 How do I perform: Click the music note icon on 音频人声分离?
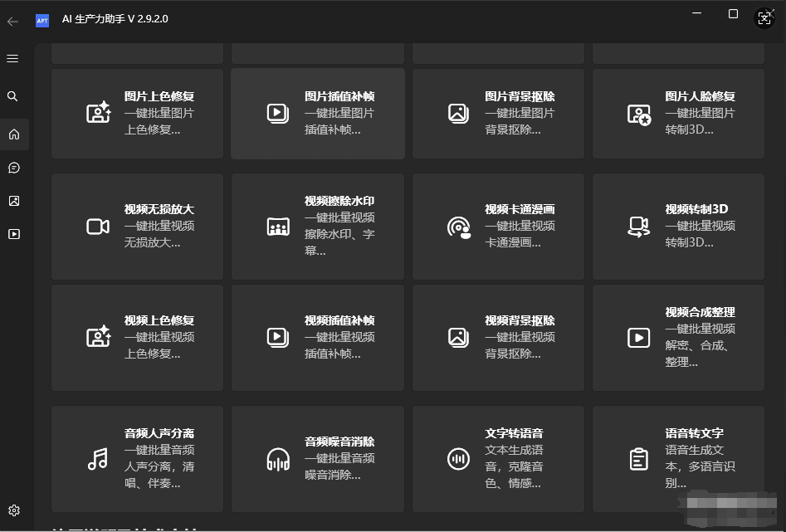98,458
